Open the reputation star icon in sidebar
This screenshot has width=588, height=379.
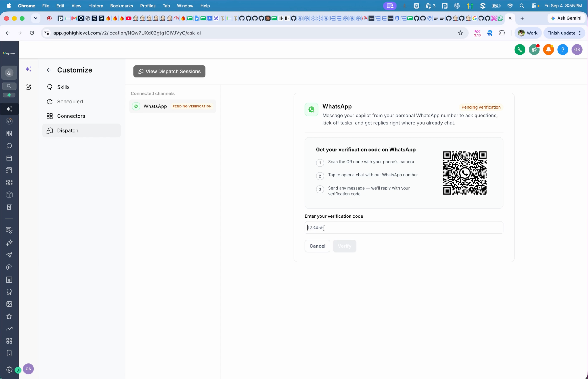(9, 316)
